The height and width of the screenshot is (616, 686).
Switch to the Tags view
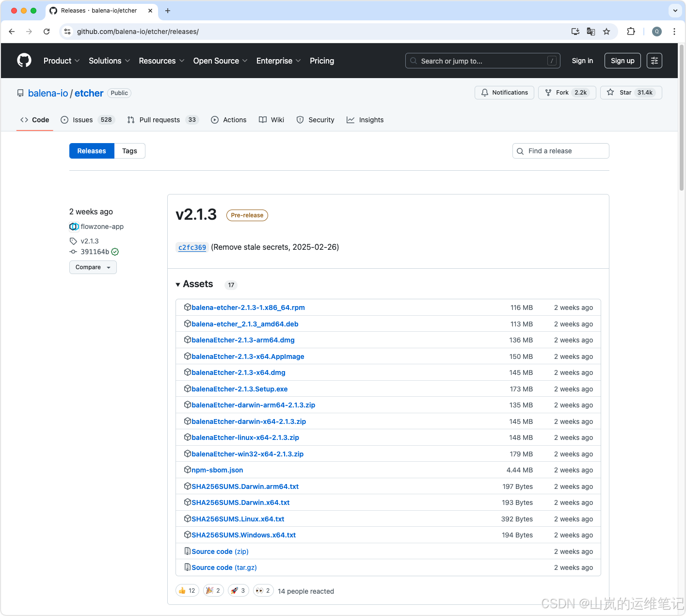point(129,151)
